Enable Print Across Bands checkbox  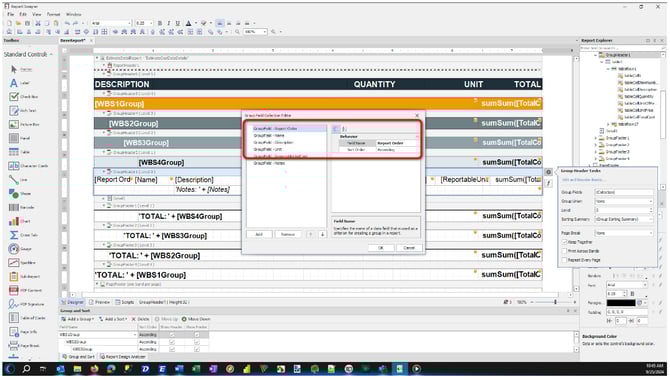564,251
